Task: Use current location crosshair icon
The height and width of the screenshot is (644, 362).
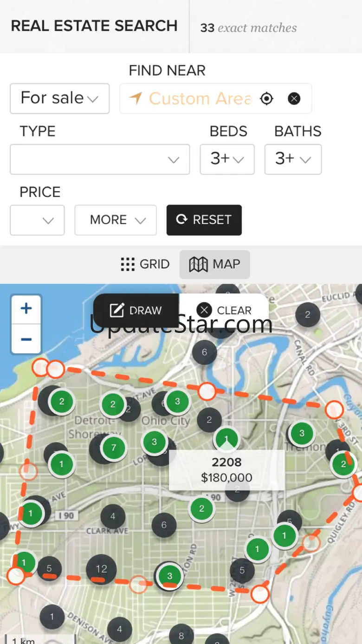Action: (266, 98)
